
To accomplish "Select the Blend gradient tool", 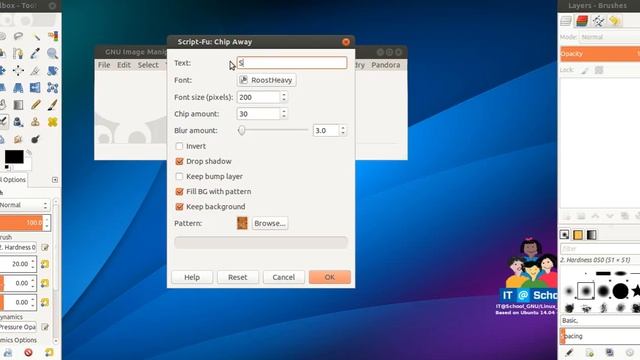I will [18, 105].
